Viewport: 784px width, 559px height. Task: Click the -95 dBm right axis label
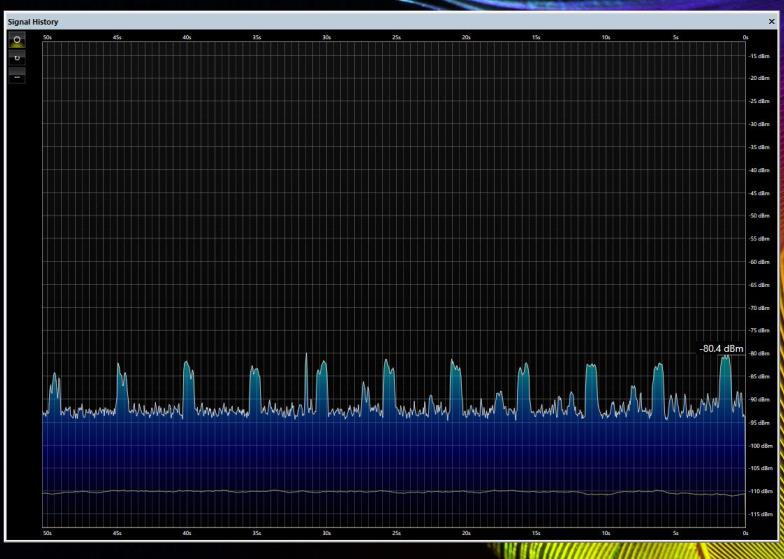point(759,422)
